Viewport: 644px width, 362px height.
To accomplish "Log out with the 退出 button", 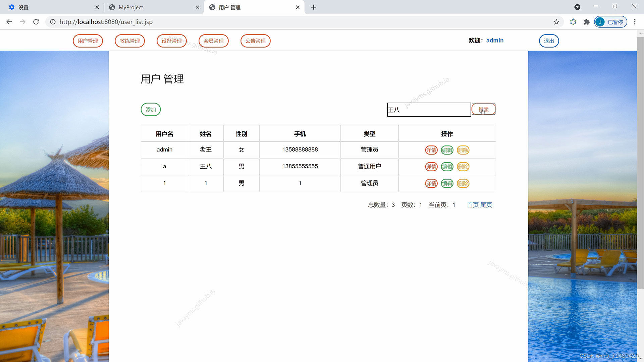I will (x=549, y=41).
